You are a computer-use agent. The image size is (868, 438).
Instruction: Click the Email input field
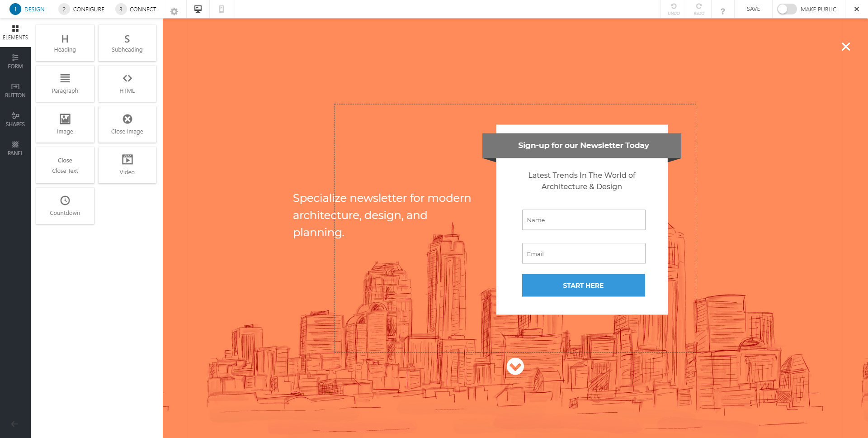click(x=583, y=253)
